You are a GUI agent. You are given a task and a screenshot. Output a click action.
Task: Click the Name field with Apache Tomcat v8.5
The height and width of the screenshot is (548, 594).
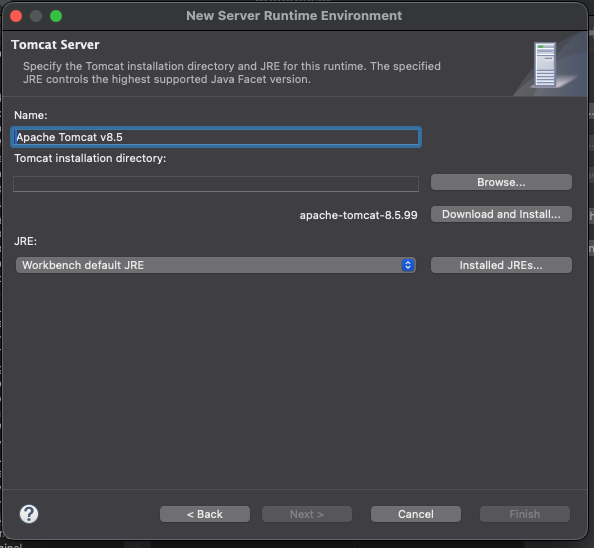tap(216, 137)
